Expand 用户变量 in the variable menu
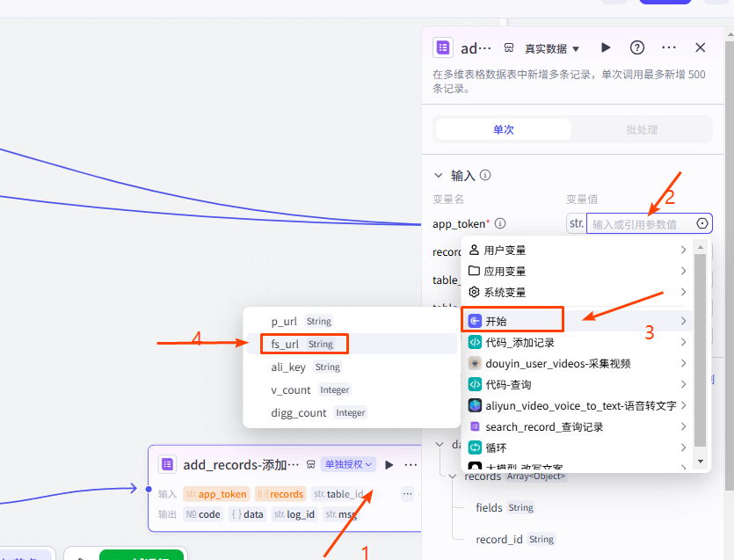The image size is (734, 560). (x=578, y=250)
